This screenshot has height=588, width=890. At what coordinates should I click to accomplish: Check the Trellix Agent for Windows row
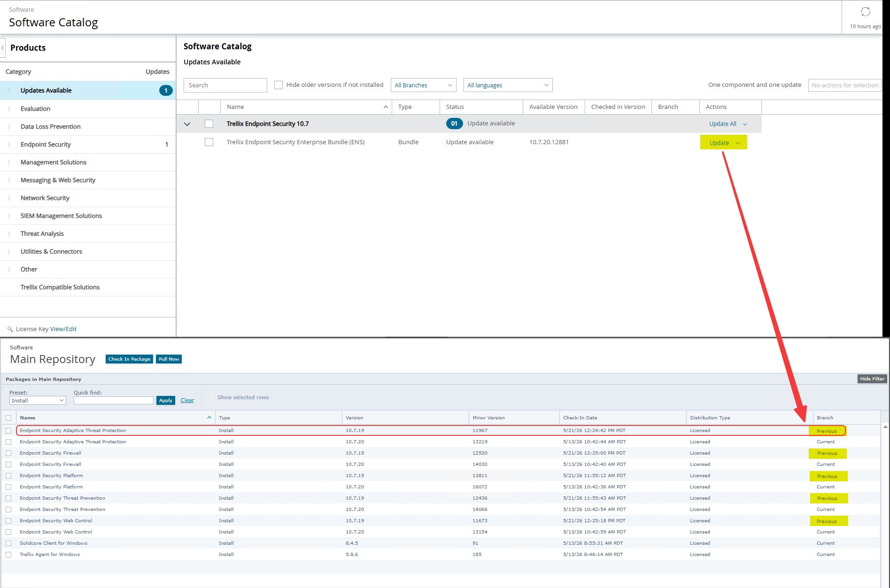click(x=8, y=555)
